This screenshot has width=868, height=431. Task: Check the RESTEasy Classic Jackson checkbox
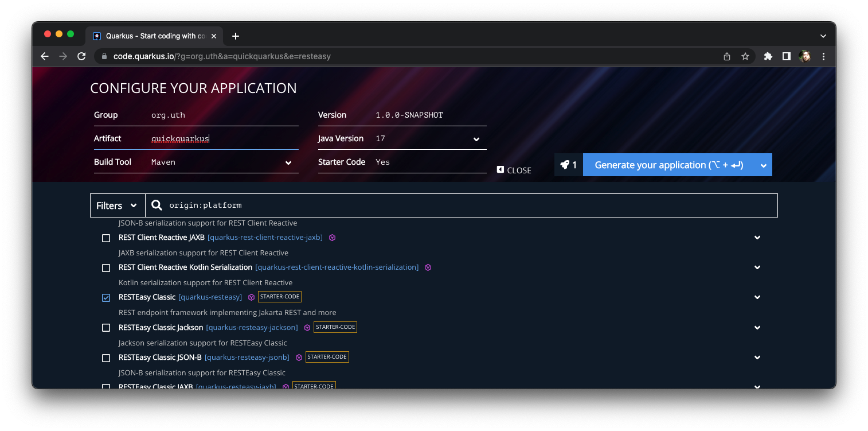[106, 328]
